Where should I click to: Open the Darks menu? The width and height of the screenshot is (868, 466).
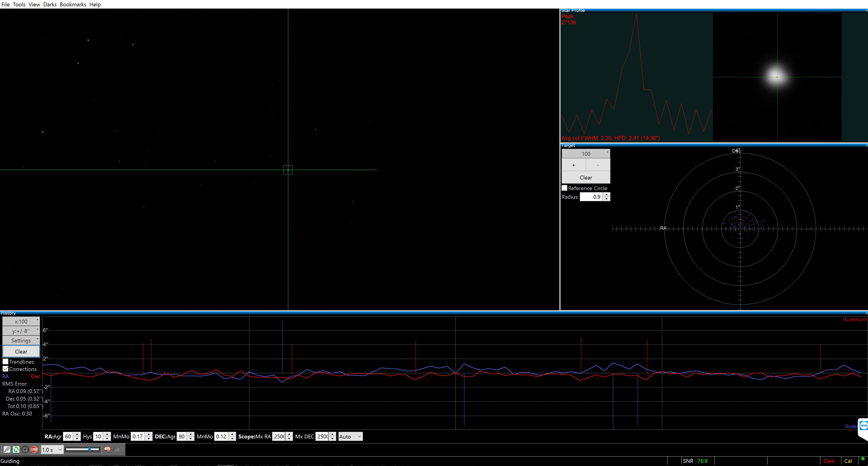[x=50, y=4]
